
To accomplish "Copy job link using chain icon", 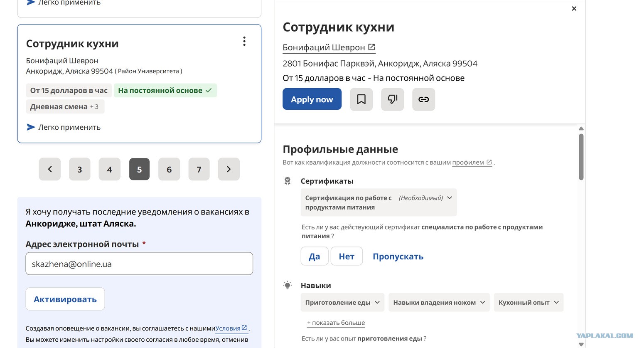I will point(423,99).
